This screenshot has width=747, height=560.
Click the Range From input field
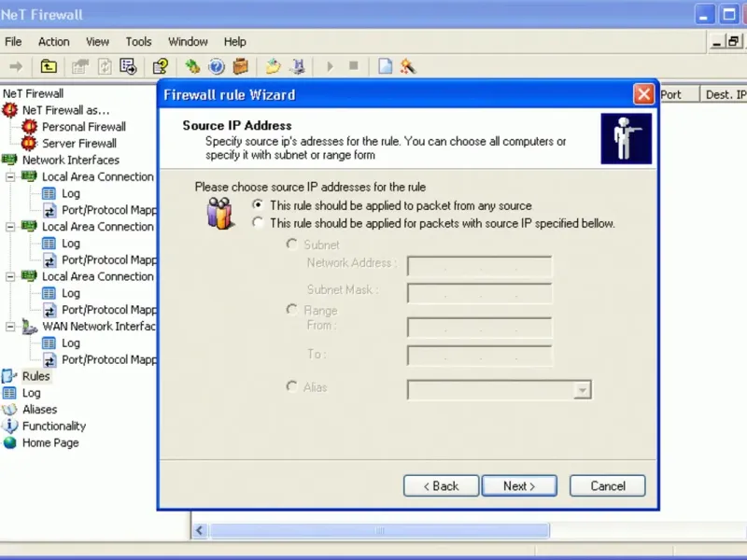point(480,328)
